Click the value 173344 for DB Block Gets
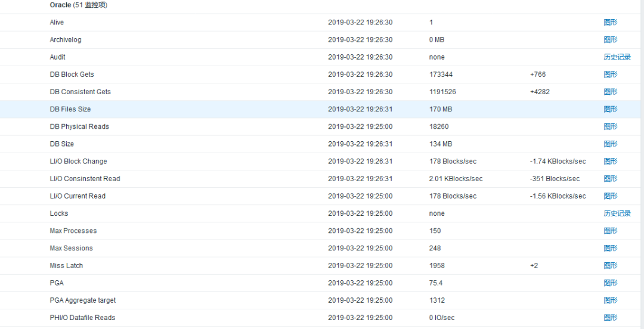This screenshot has height=329, width=644. coord(441,75)
